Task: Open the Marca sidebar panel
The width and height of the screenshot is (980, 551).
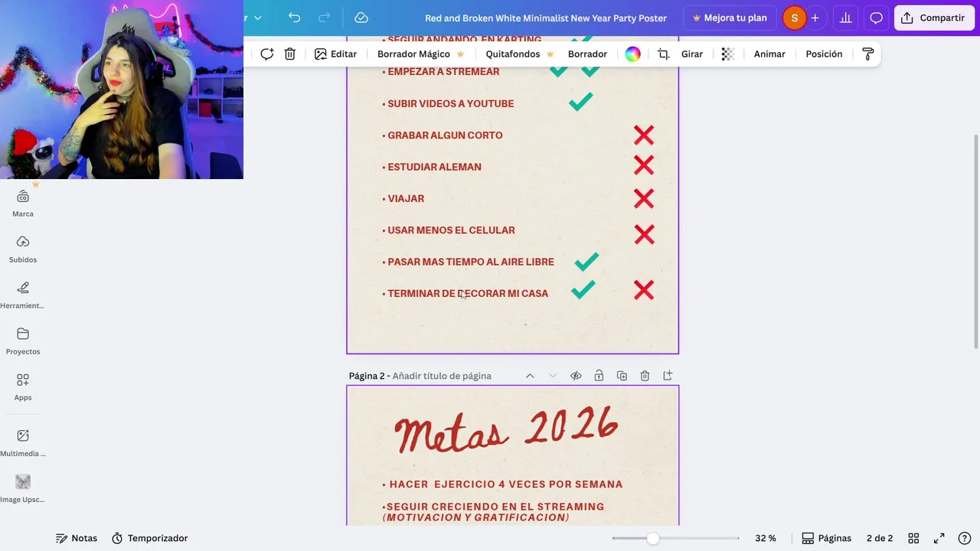Action: pos(23,204)
